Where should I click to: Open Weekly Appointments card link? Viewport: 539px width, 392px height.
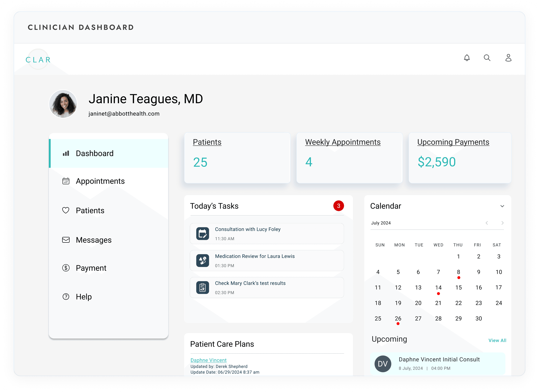click(x=342, y=142)
